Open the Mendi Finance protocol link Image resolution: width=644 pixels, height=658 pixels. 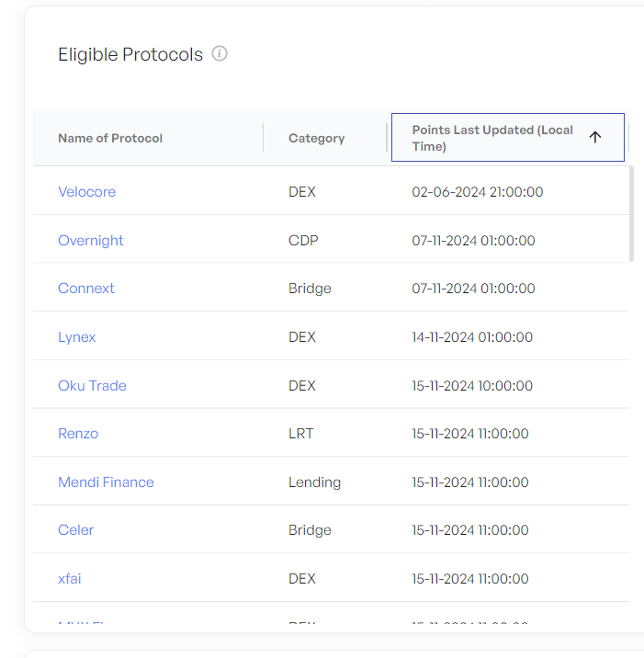coord(106,482)
